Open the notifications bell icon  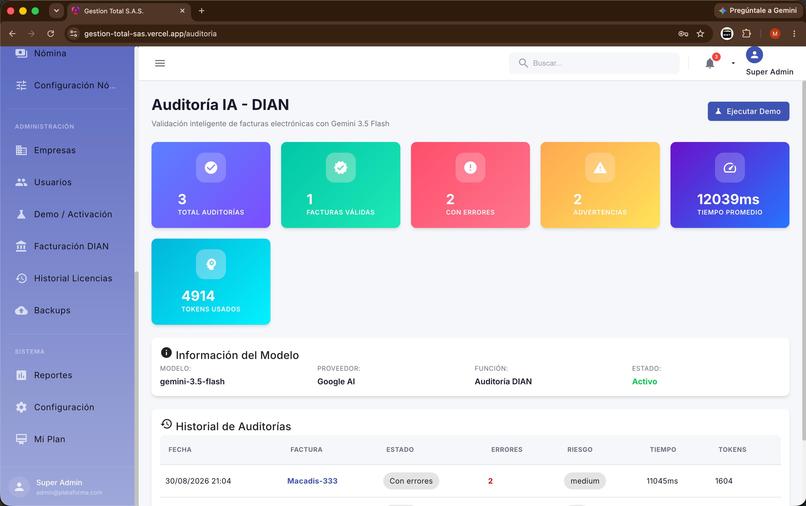pyautogui.click(x=710, y=63)
